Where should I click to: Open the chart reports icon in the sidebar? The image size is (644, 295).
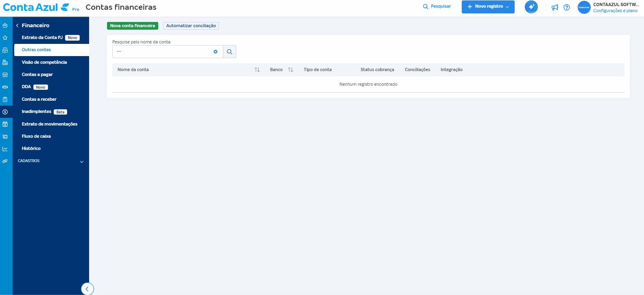tap(5, 149)
